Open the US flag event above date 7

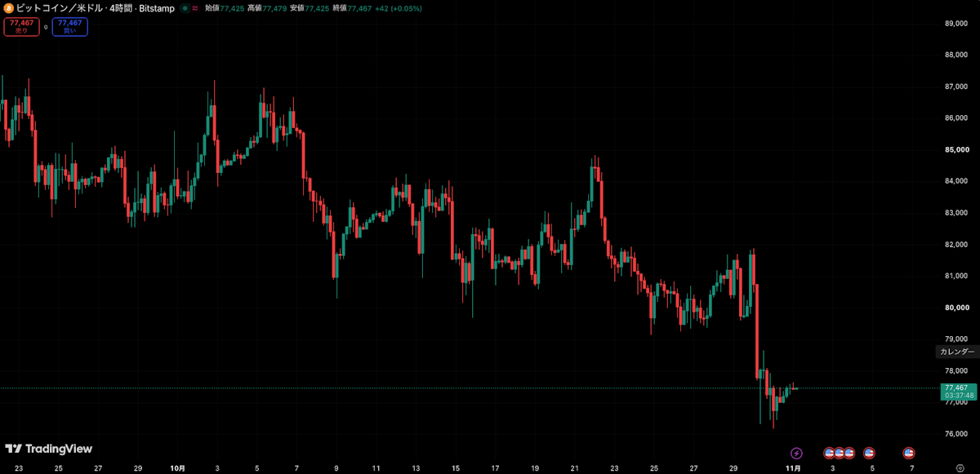[908, 453]
